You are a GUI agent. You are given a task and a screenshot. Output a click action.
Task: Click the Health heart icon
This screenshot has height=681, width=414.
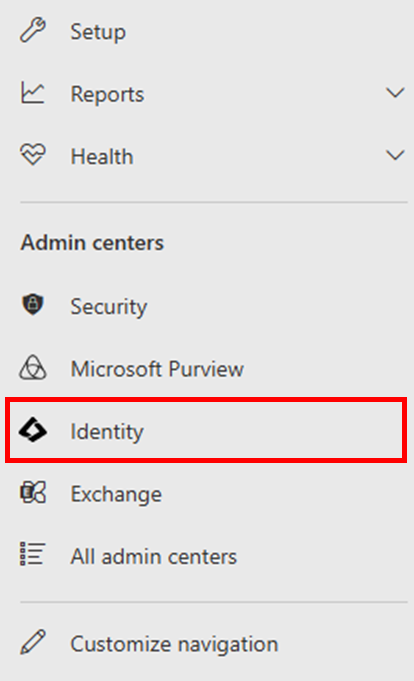pos(33,155)
